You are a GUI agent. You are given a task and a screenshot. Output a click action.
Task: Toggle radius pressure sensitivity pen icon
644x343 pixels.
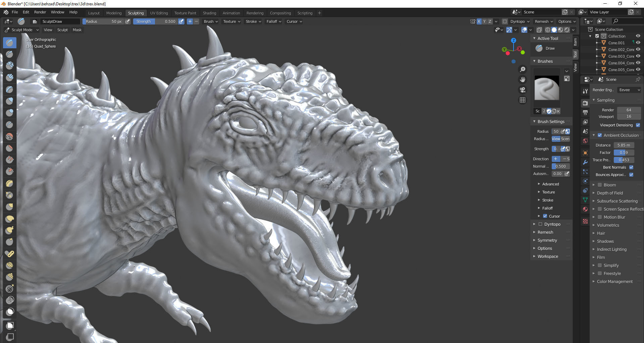[x=127, y=21]
